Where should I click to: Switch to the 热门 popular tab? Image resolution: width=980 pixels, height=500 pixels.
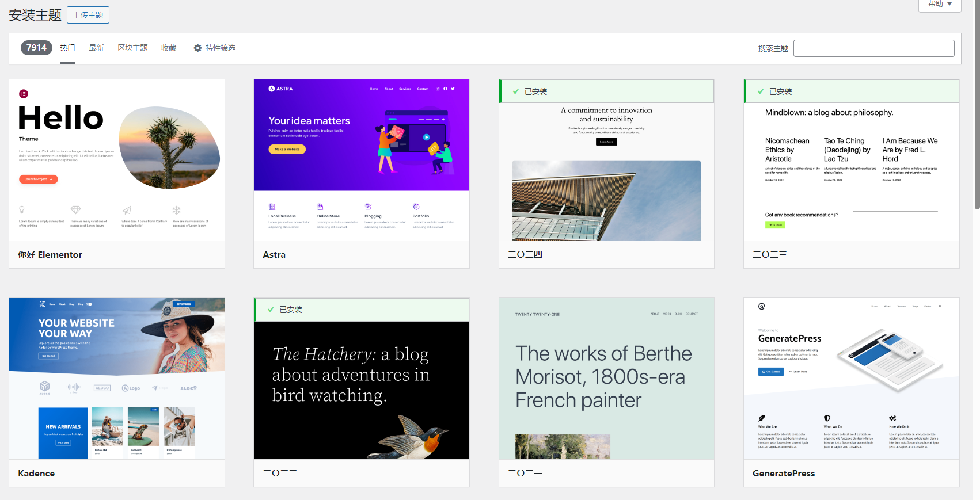click(67, 48)
